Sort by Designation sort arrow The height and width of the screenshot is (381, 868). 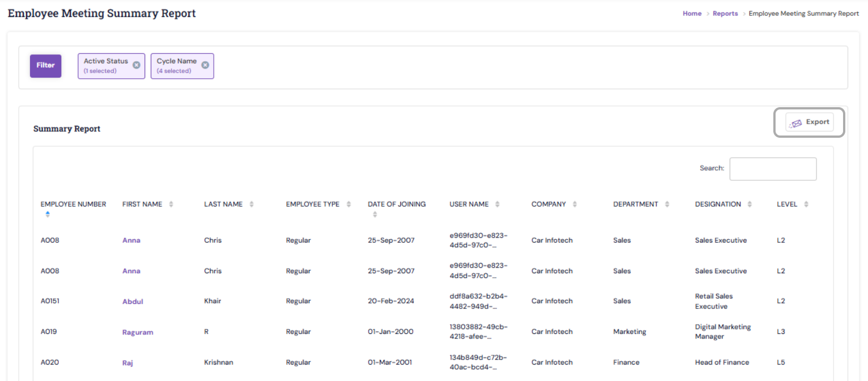point(750,204)
